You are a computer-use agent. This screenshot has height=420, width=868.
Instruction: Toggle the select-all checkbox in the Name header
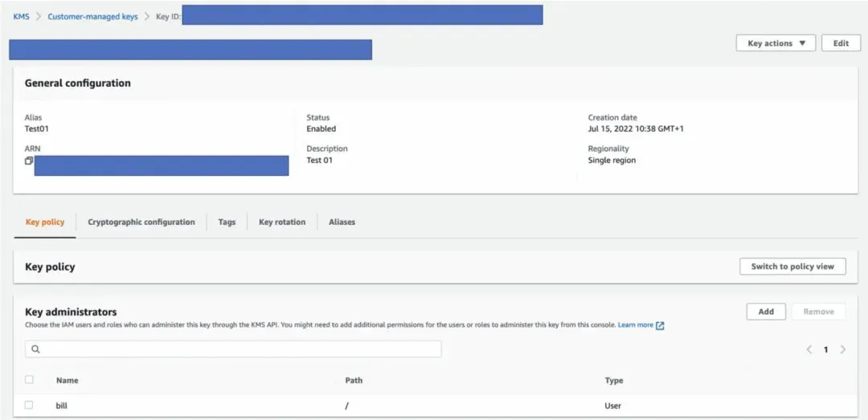point(30,380)
